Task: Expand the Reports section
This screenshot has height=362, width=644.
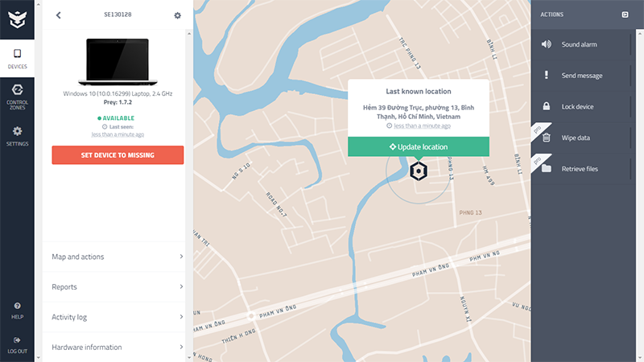Action: pyautogui.click(x=118, y=286)
